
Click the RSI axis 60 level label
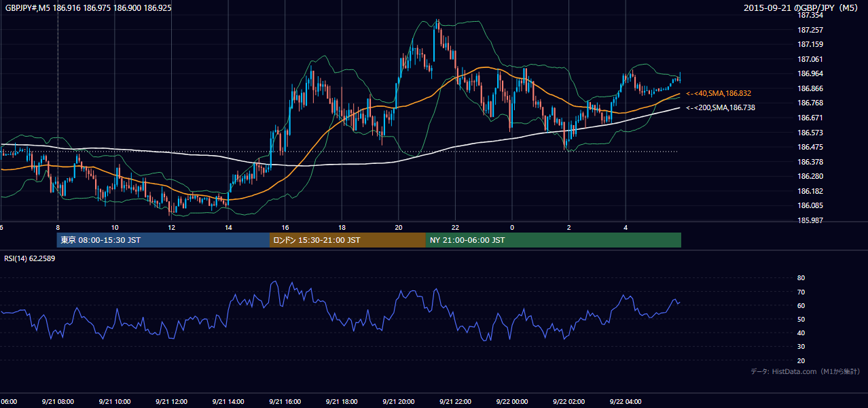(801, 305)
